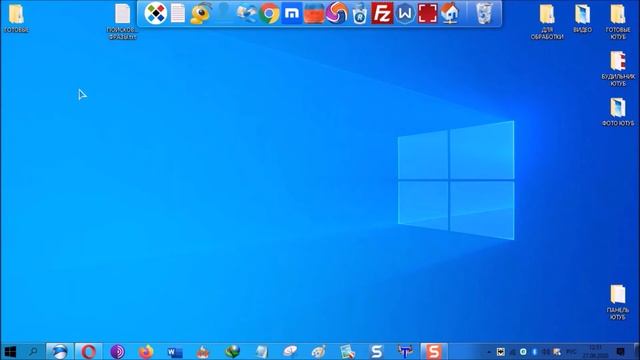Viewport: 640px width, 360px height.
Task: Switch to the orange S Snagit editor
Action: tap(433, 351)
